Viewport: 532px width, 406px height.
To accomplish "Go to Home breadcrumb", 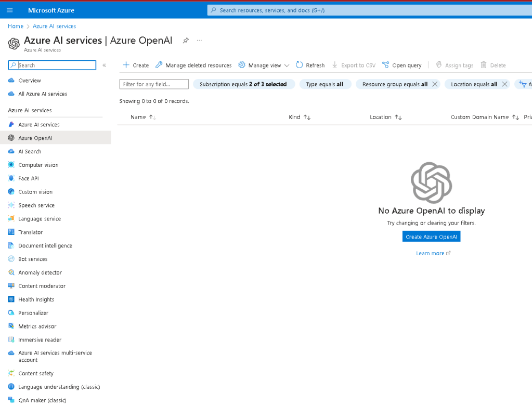I will click(x=16, y=26).
